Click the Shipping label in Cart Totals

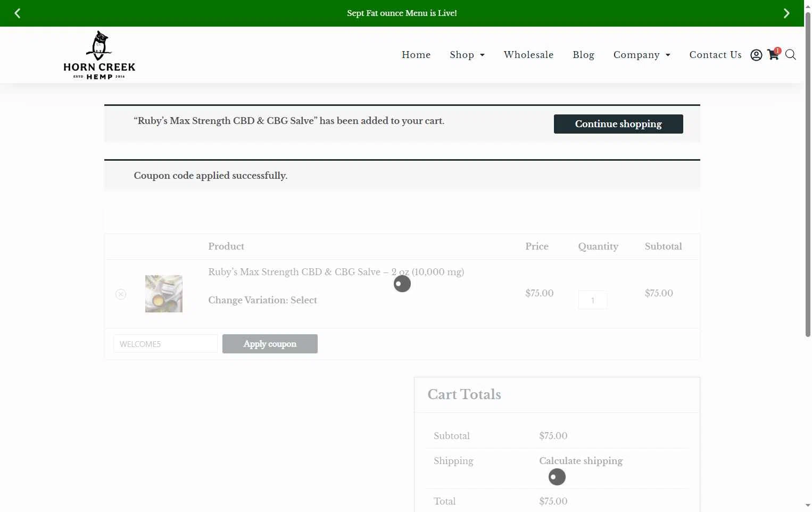pyautogui.click(x=453, y=461)
